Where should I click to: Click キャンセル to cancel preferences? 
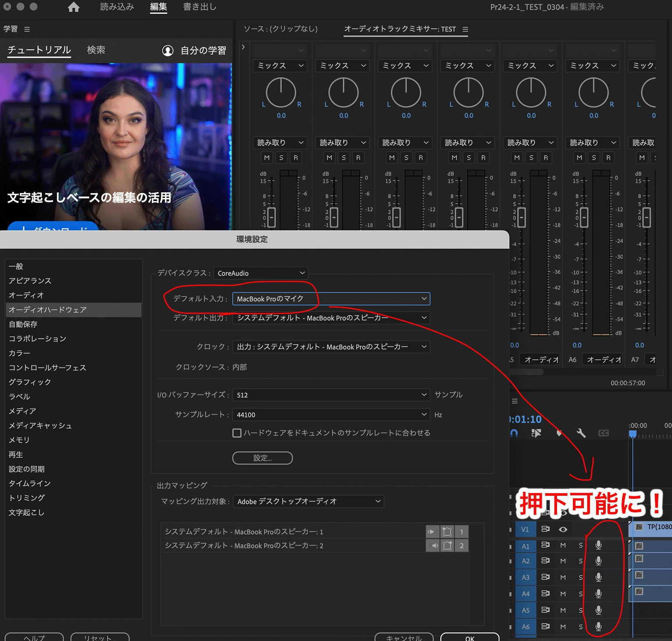point(404,637)
